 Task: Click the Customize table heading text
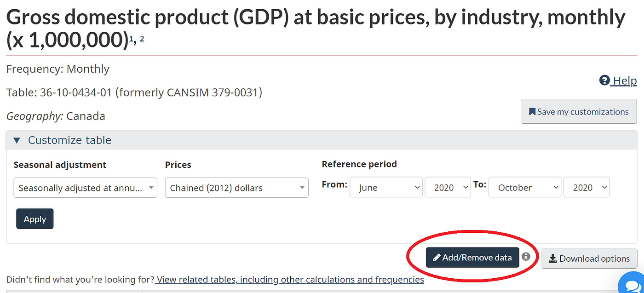69,140
